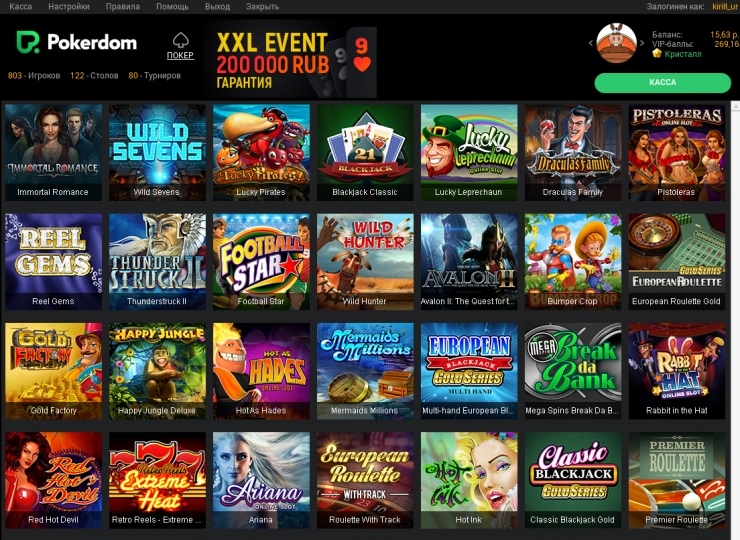The width and height of the screenshot is (740, 540).
Task: Open the Classic Blackjack Gold game
Action: pyautogui.click(x=573, y=480)
